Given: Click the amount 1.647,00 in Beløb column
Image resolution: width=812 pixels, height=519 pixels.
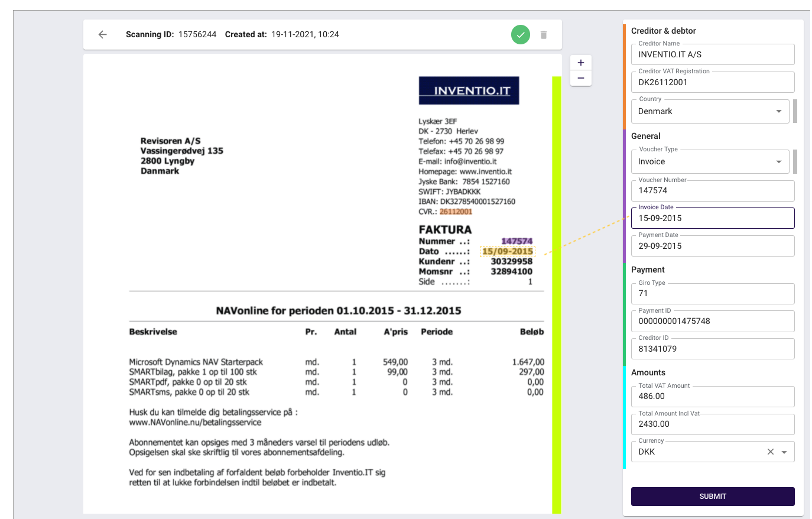Looking at the screenshot, I should tap(528, 362).
